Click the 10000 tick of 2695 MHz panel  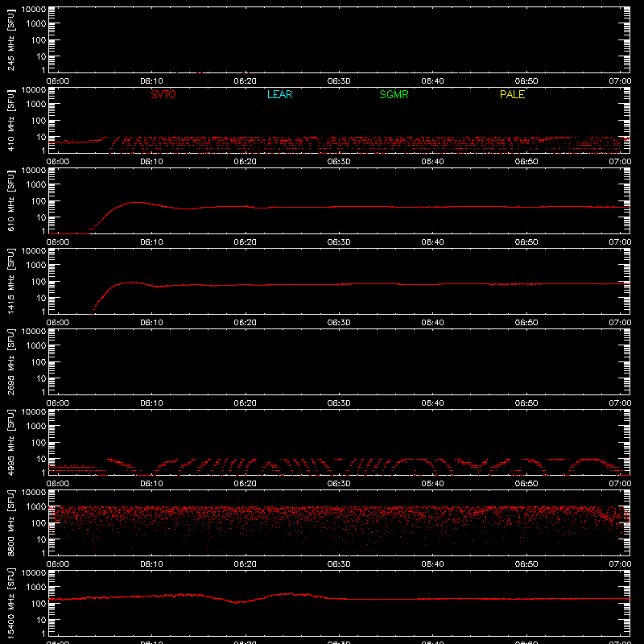pos(33,332)
